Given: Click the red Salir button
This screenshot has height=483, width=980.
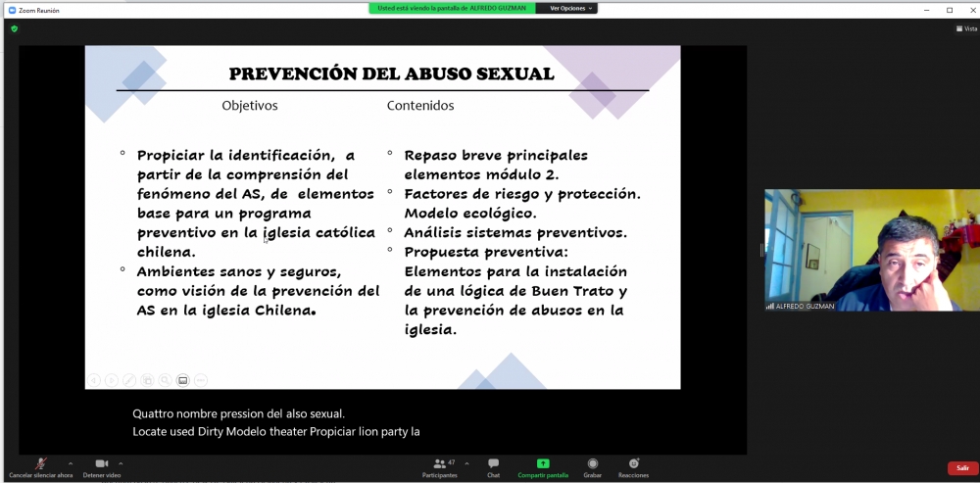Looking at the screenshot, I should coord(962,468).
